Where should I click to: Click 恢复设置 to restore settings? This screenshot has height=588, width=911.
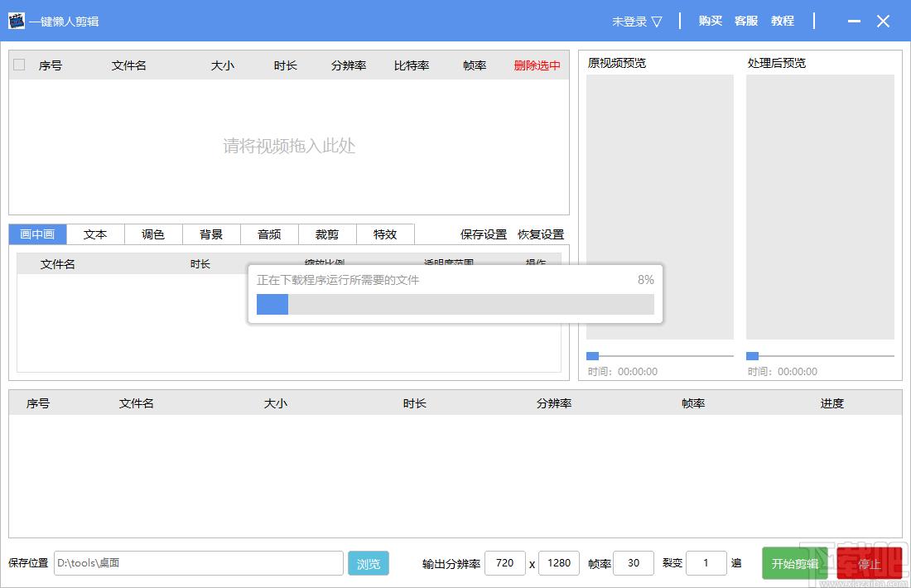coord(541,234)
